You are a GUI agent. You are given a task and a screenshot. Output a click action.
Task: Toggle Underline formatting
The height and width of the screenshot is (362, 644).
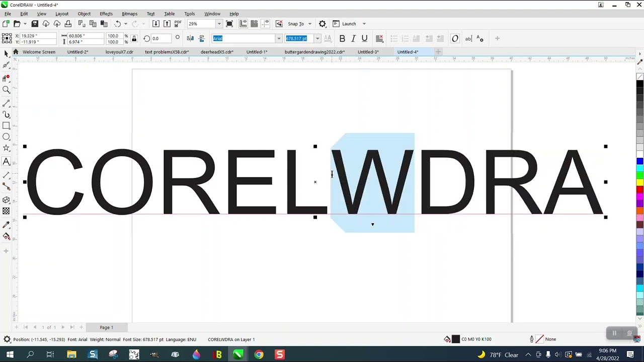click(364, 38)
